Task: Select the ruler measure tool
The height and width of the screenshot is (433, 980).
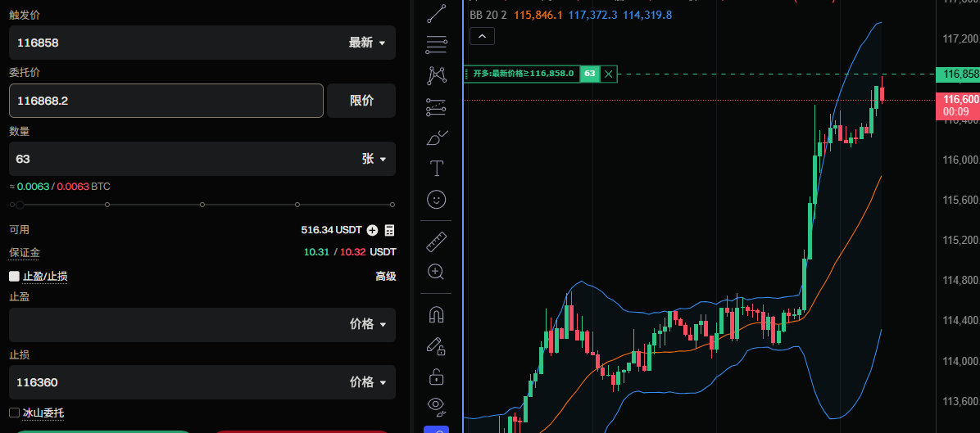Action: (436, 241)
